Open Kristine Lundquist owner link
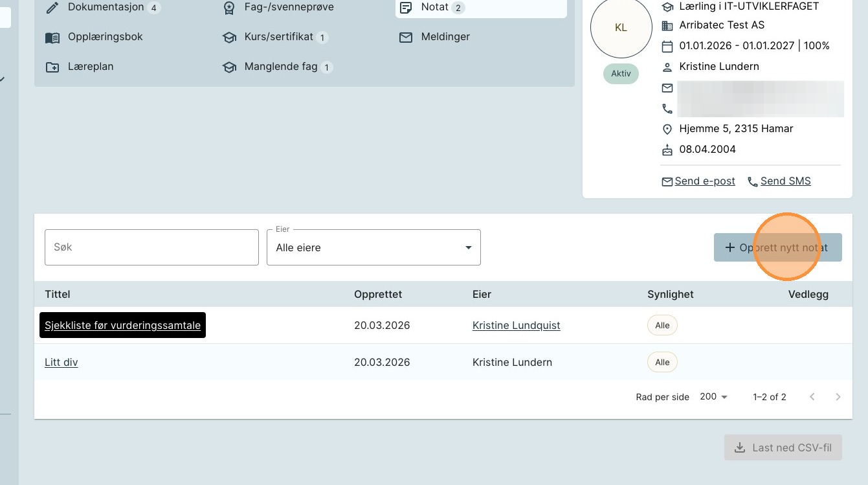This screenshot has width=868, height=485. pyautogui.click(x=516, y=326)
